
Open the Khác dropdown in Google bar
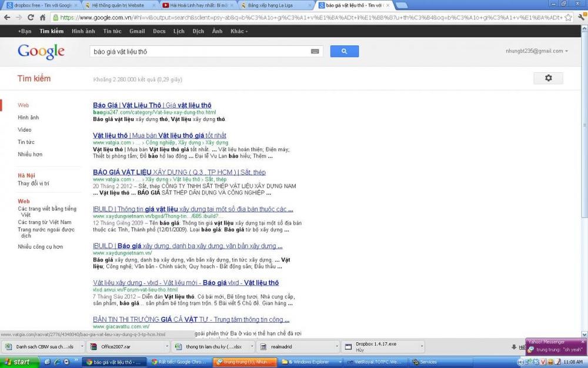click(239, 31)
